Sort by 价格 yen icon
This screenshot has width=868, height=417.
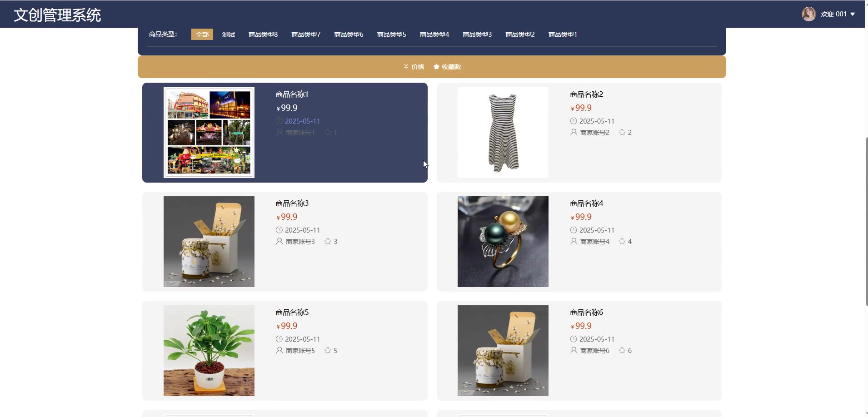click(406, 67)
